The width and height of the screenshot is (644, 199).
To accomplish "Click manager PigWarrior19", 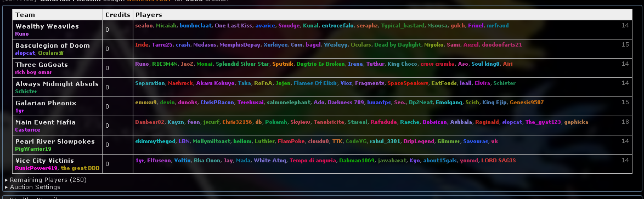I will (x=33, y=149).
